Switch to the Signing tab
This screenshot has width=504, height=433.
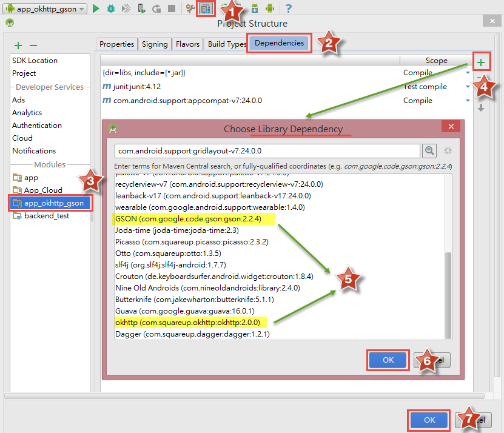(155, 44)
